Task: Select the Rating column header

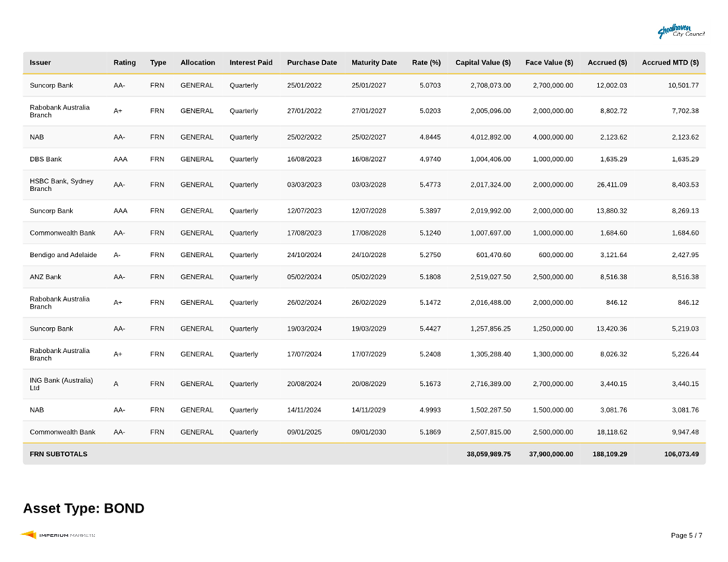Action: click(125, 63)
